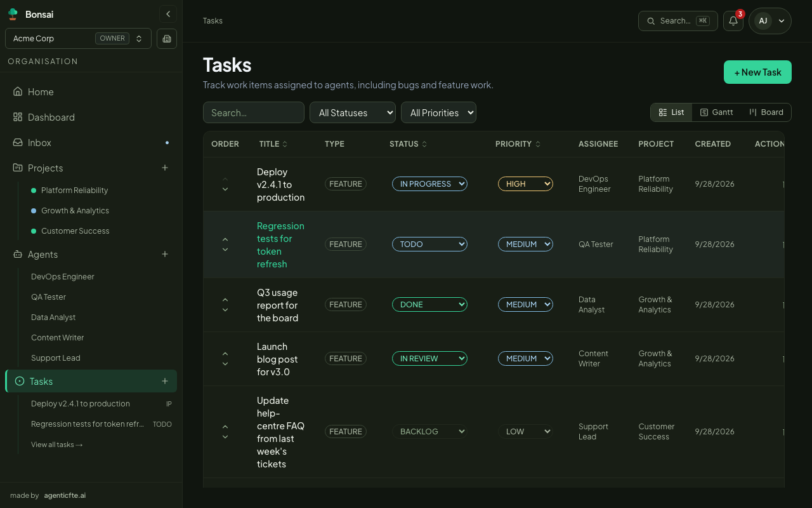Change BACKLOG status of FAQ task

coord(429,432)
